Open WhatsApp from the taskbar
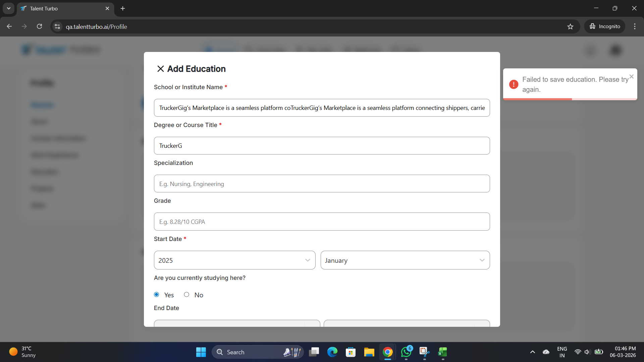 [406, 352]
